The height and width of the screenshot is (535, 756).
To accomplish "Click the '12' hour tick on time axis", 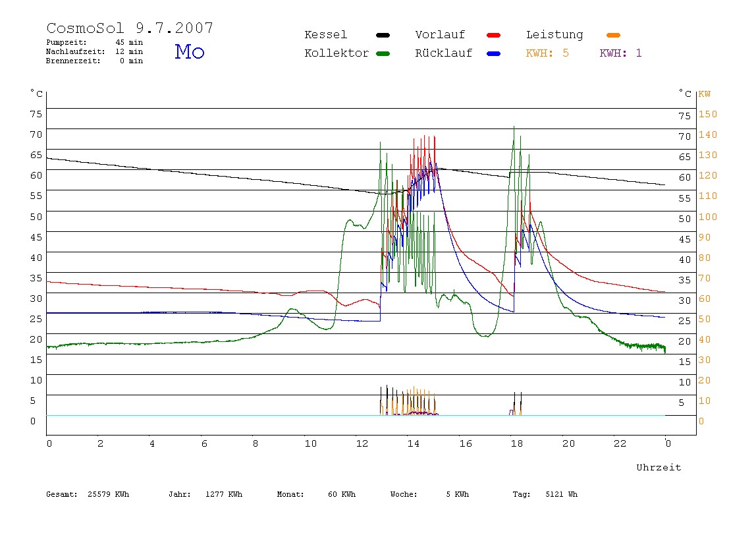I will coord(362,444).
